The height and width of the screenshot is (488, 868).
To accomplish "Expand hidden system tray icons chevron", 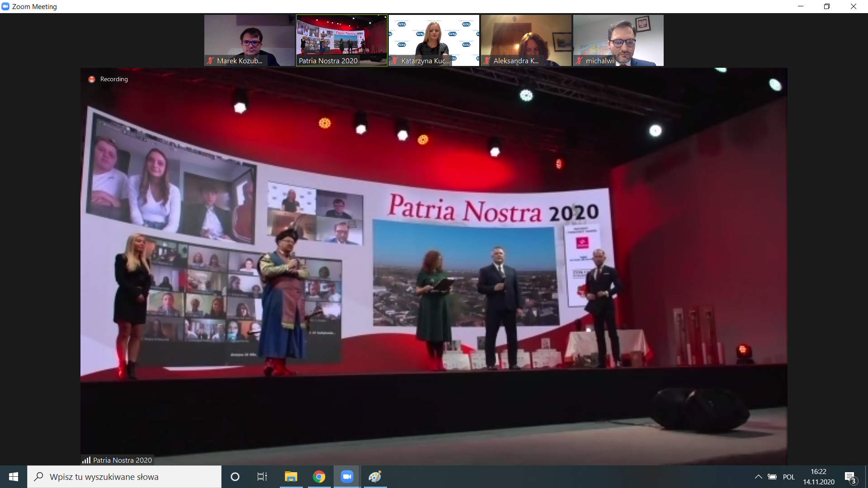I will pos(758,477).
